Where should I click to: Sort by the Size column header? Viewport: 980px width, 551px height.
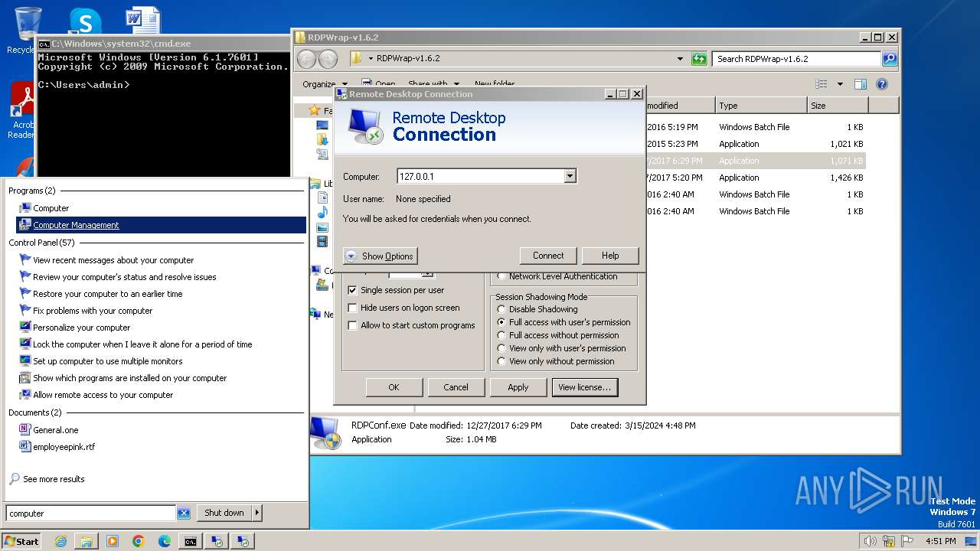pos(838,106)
